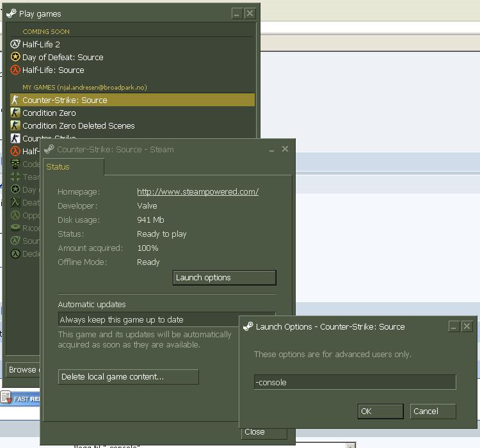Click the Launch options button
The height and width of the screenshot is (448, 480).
tap(225, 277)
